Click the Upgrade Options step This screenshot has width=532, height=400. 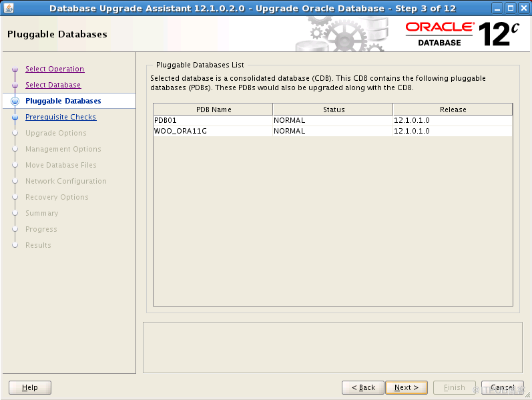click(56, 133)
